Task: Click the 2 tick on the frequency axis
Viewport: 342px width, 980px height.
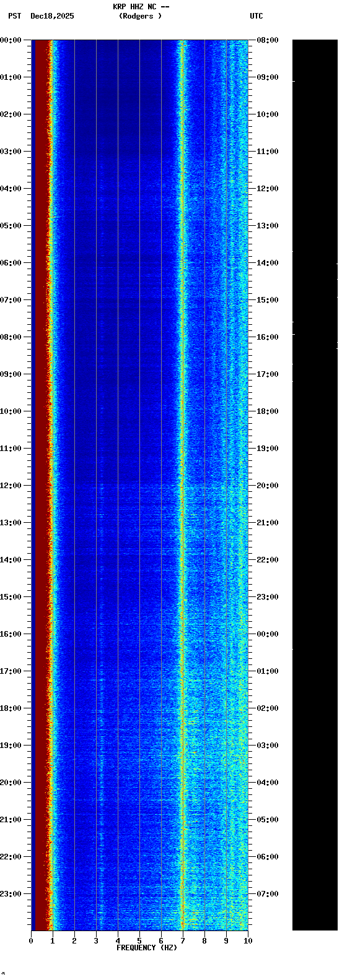Action: pos(74,941)
